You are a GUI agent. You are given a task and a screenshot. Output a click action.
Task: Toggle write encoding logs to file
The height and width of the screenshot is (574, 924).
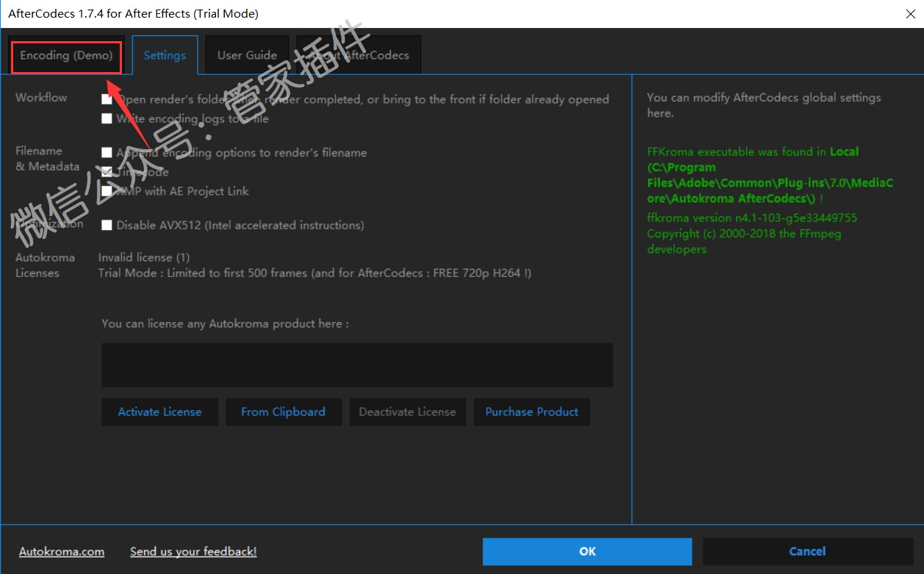click(x=107, y=118)
